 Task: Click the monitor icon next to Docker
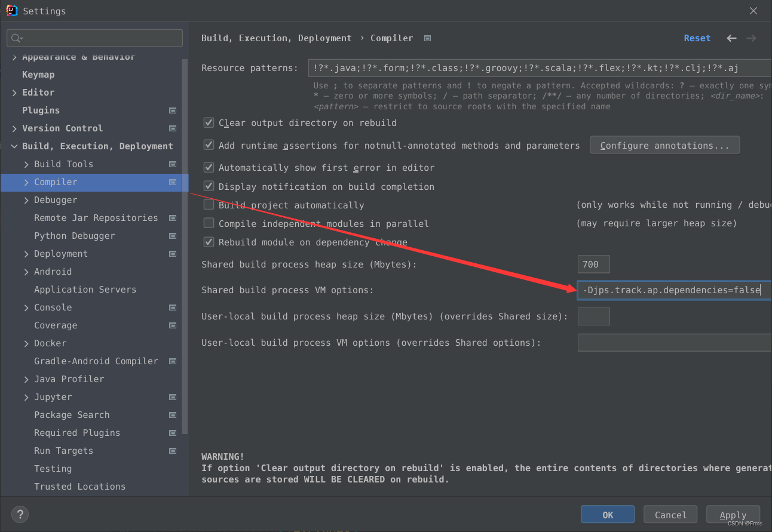[173, 343]
